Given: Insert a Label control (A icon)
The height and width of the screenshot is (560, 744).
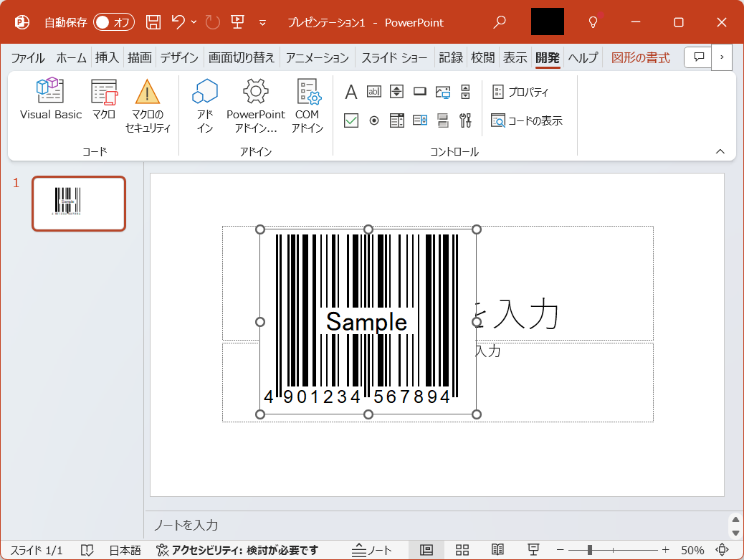Looking at the screenshot, I should [351, 92].
